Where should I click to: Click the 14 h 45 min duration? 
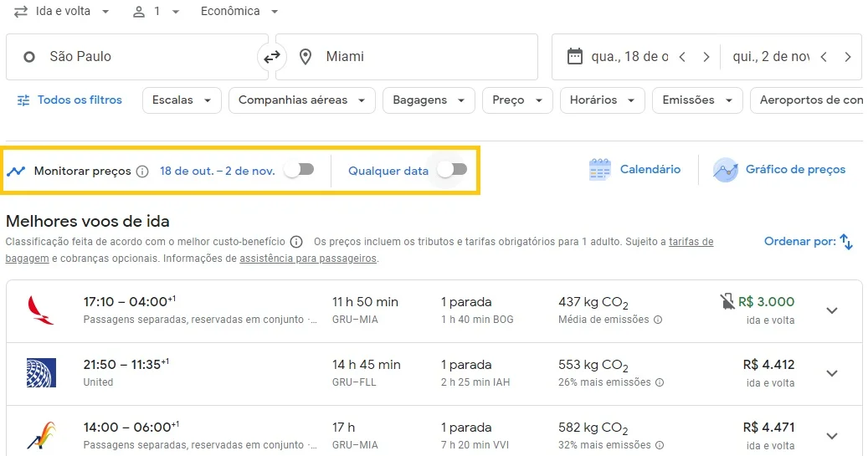tap(367, 365)
